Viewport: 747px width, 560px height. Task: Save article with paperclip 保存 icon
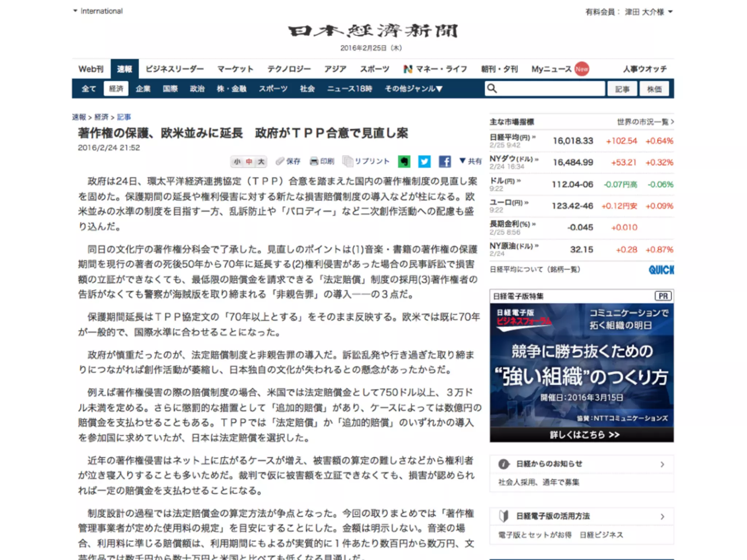click(x=280, y=161)
